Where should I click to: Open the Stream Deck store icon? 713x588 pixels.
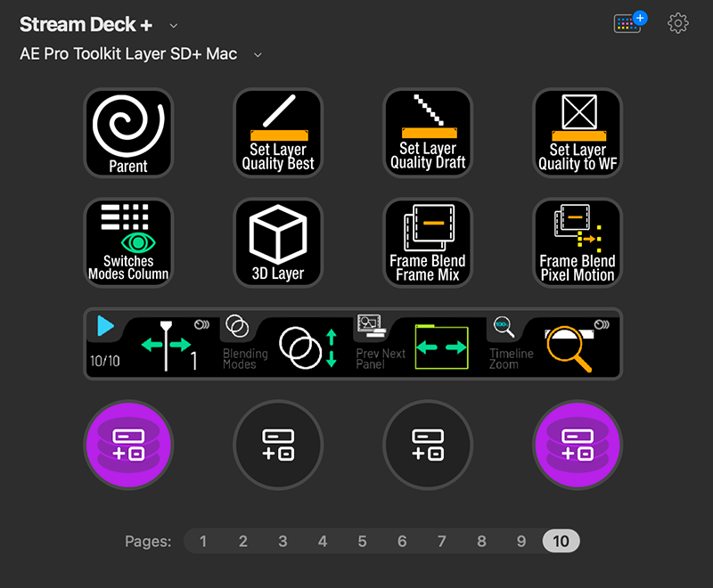pyautogui.click(x=630, y=22)
